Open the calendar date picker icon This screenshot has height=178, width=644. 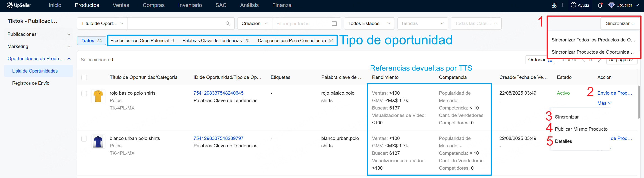coord(334,23)
